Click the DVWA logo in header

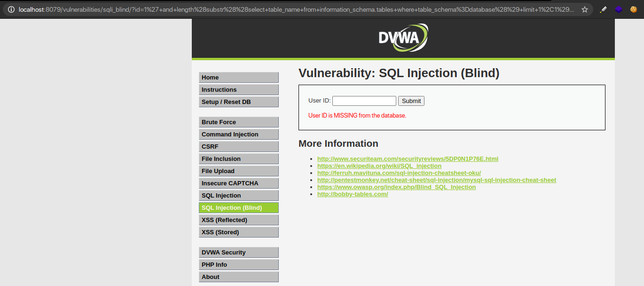[x=403, y=38]
